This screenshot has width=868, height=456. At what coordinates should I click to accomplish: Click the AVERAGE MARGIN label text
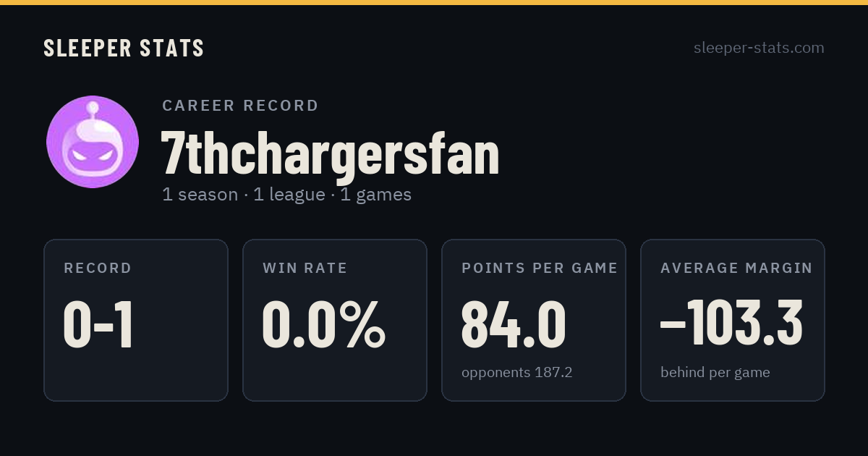[x=736, y=268]
